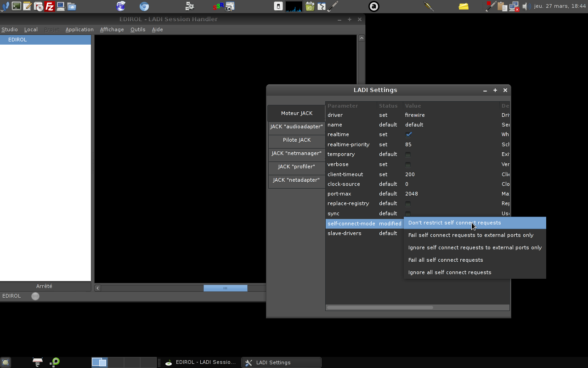
Task: Pick "Fail self connect requests to external ports only"
Action: tap(471, 235)
